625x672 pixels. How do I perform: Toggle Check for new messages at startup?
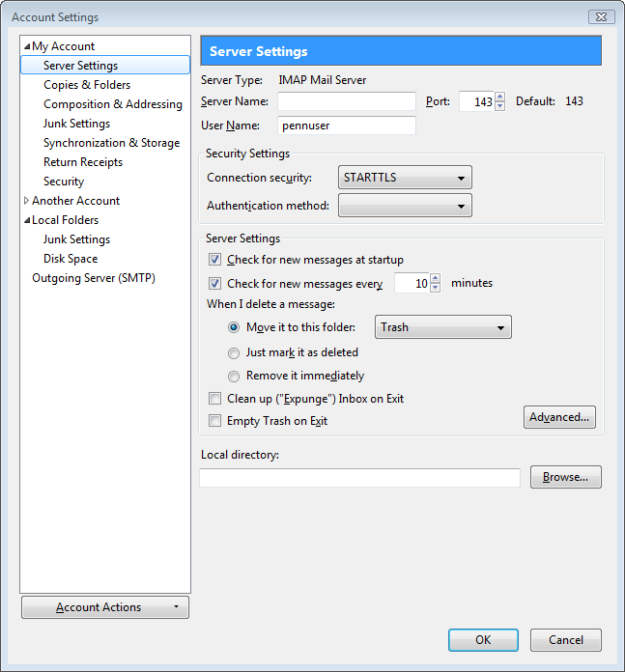(214, 260)
